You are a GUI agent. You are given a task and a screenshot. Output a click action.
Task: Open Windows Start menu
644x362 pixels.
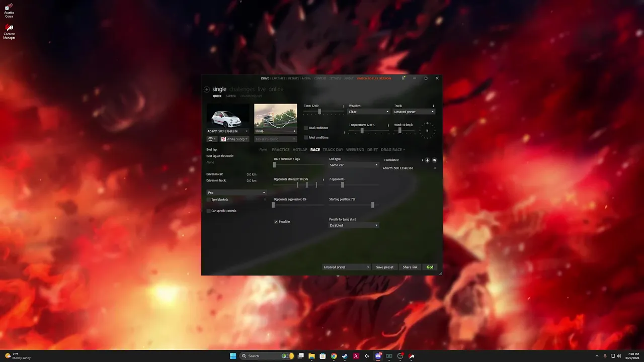pos(233,356)
